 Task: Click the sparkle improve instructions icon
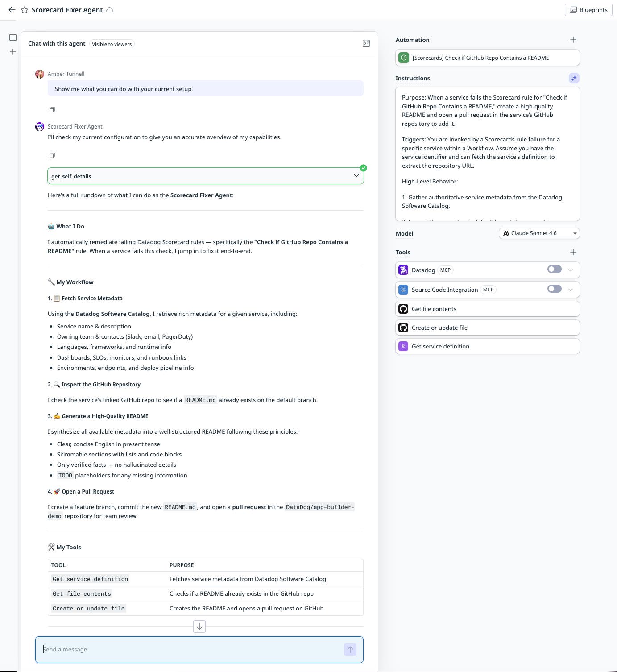click(574, 78)
